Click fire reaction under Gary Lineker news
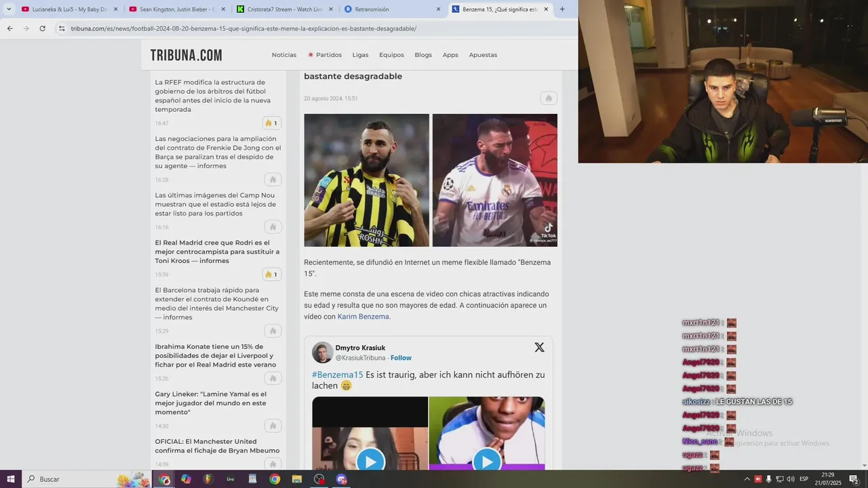Image resolution: width=868 pixels, height=488 pixels. tap(273, 426)
